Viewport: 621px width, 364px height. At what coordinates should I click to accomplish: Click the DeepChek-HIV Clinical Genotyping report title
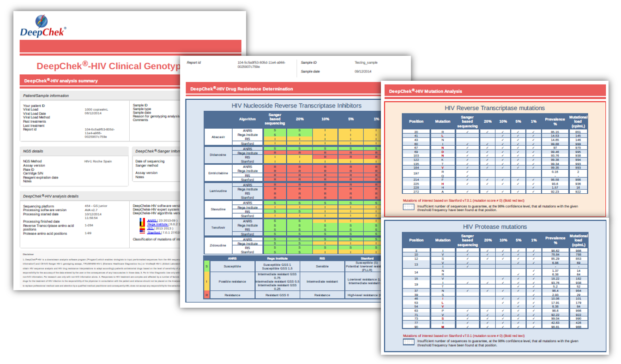click(x=109, y=66)
